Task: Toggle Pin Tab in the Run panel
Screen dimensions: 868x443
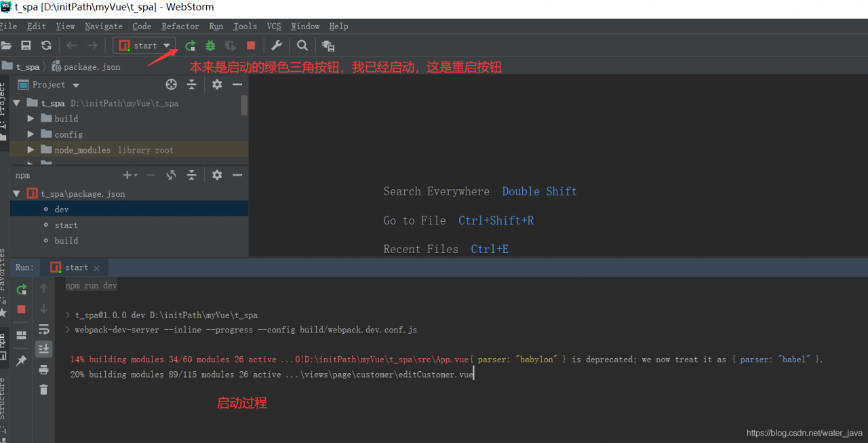Action: point(22,361)
